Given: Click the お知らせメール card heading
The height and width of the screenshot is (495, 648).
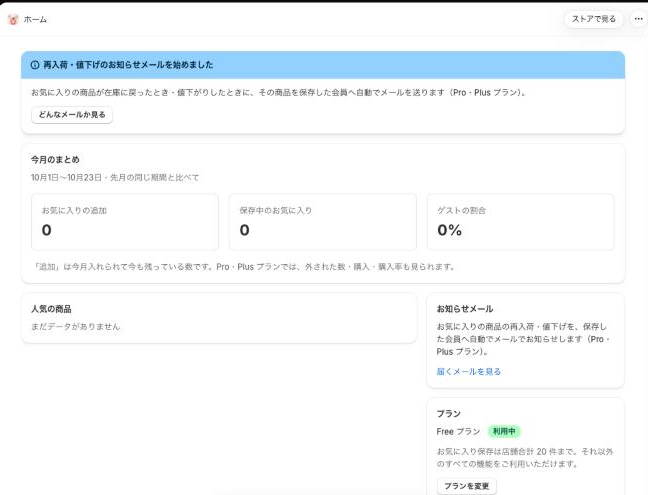Looking at the screenshot, I should 465,309.
